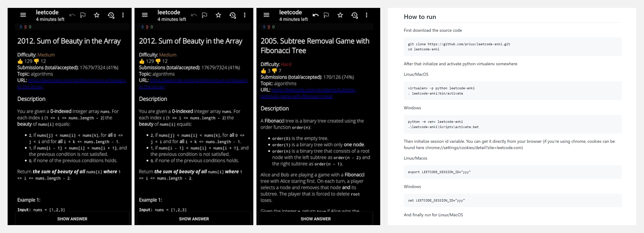Open reschedule clock icon in third screen

tap(355, 16)
